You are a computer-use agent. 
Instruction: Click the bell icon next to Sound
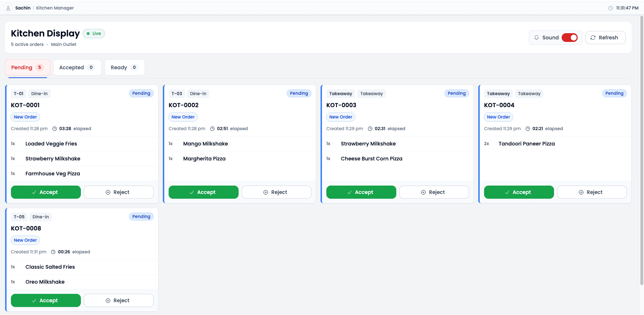click(537, 38)
